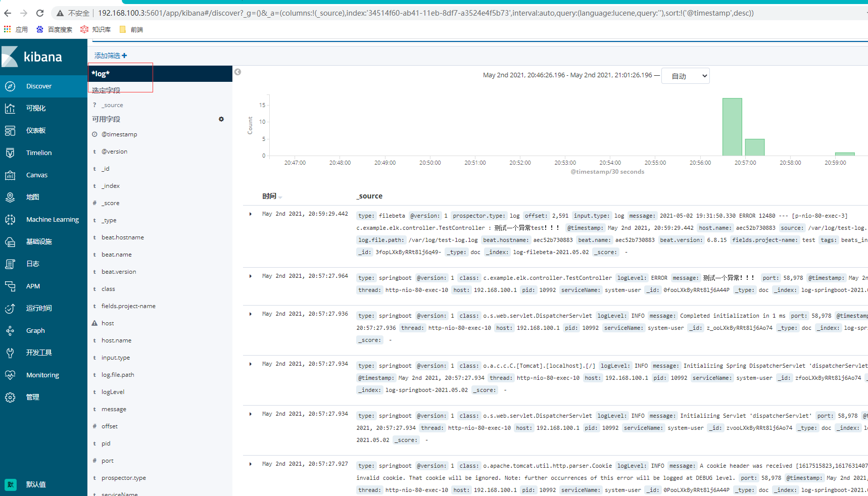Open the 运行时间 uptime icon
Image resolution: width=868 pixels, height=496 pixels.
10,309
